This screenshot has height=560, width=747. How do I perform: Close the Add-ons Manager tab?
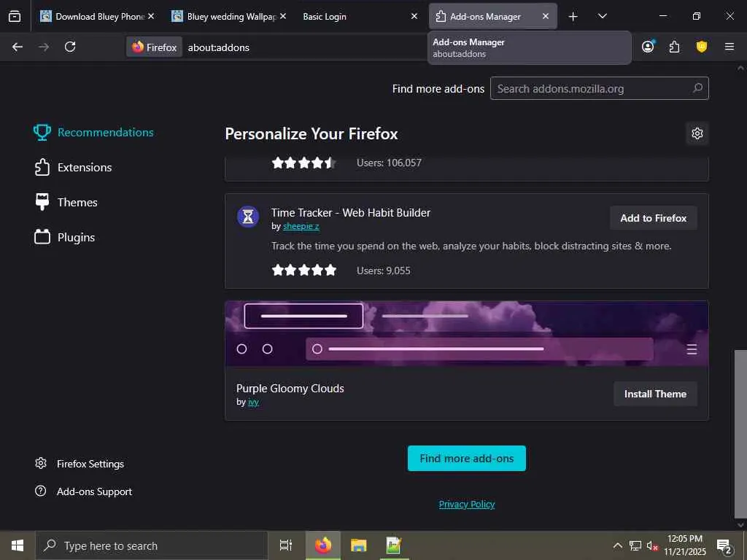click(546, 16)
